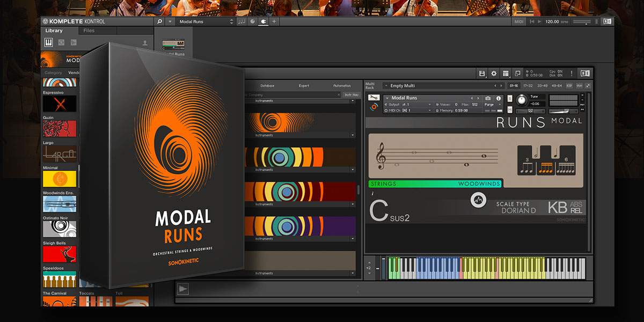
Task: Open the instrument info icon
Action: pyautogui.click(x=499, y=98)
